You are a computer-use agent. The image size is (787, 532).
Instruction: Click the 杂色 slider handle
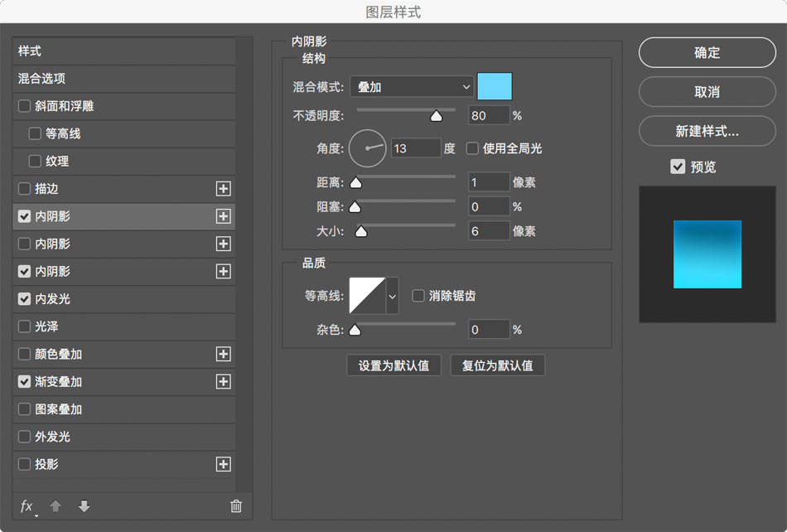(355, 330)
